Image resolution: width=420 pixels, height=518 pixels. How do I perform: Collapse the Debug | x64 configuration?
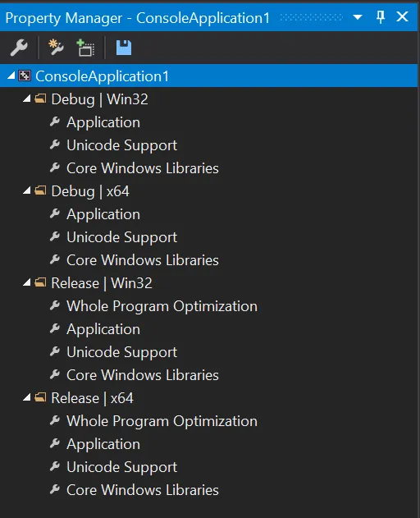tap(27, 190)
